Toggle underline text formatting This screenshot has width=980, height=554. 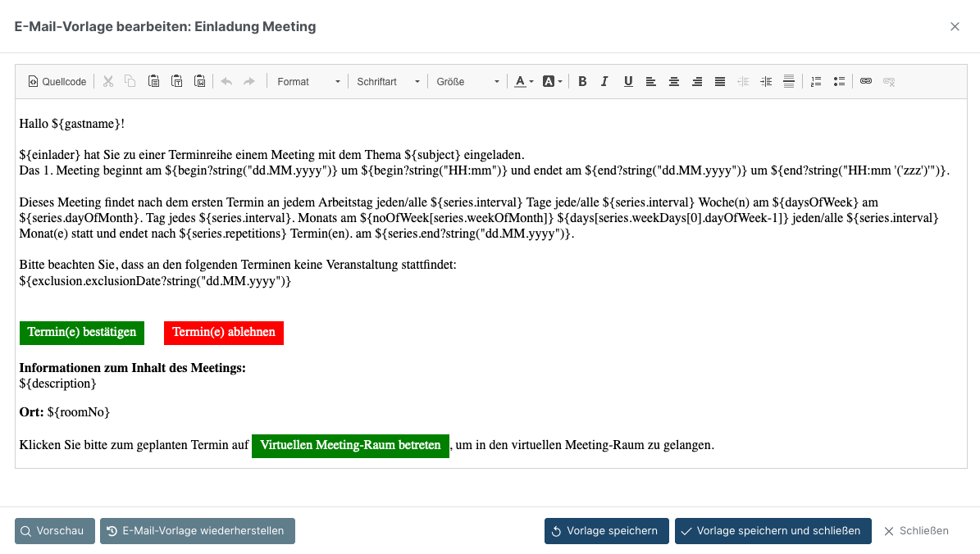point(628,81)
